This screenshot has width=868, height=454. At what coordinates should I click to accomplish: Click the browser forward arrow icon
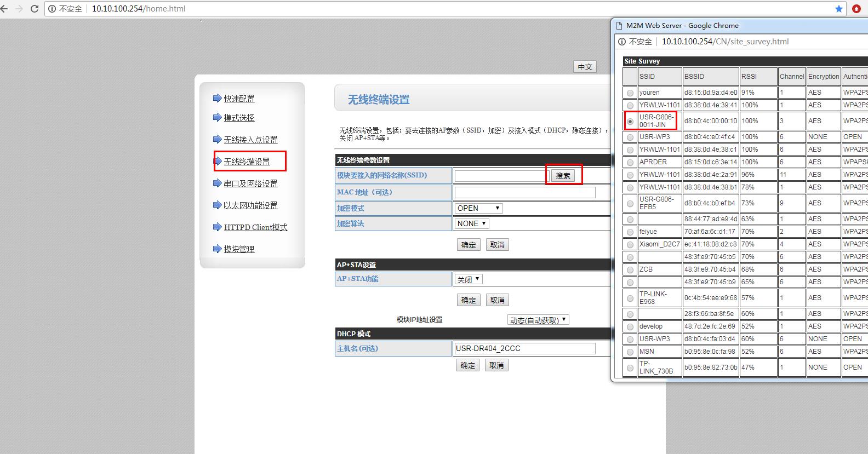19,9
